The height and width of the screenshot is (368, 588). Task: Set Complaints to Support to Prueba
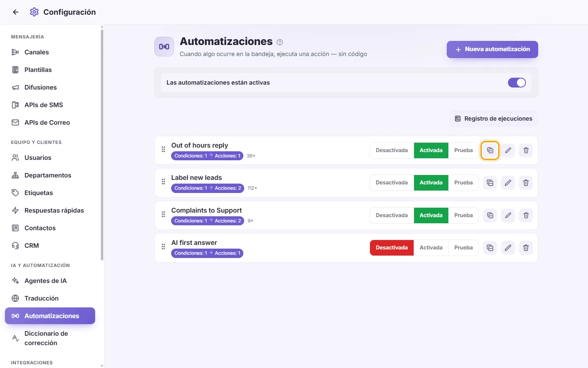coord(463,215)
